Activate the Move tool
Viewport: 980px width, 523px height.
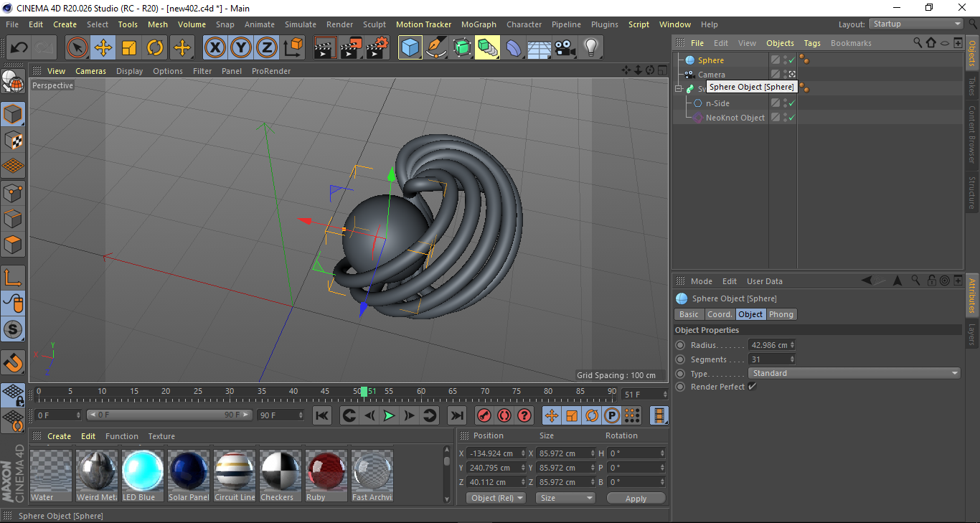tap(103, 48)
